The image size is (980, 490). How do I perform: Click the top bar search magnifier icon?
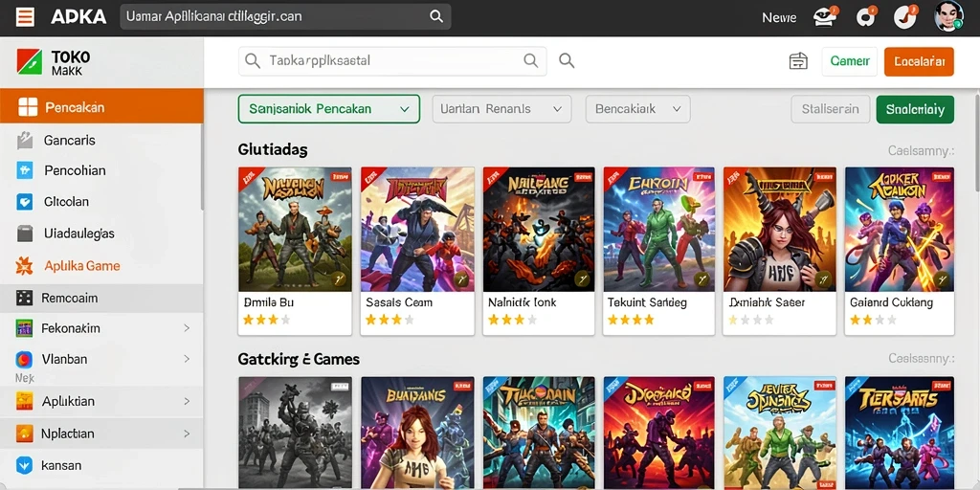pos(436,17)
